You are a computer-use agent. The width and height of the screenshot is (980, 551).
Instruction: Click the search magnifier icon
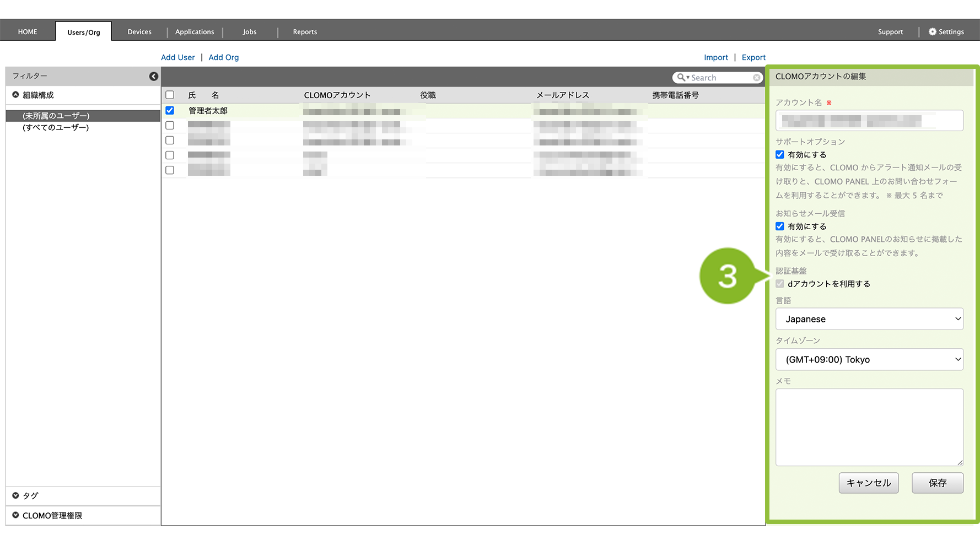[x=681, y=78]
